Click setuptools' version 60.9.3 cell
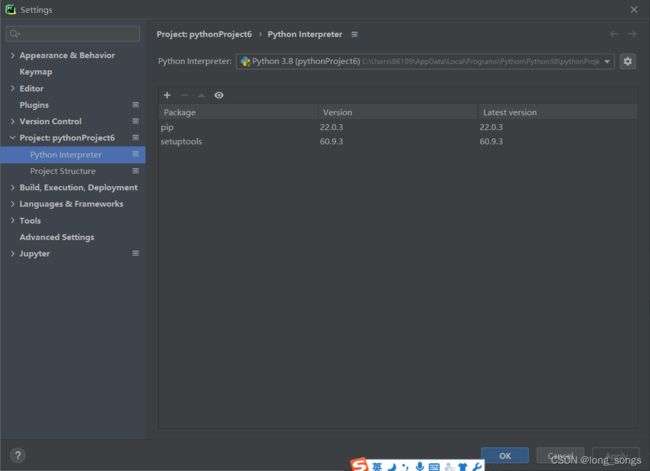The image size is (650, 471). coord(331,141)
